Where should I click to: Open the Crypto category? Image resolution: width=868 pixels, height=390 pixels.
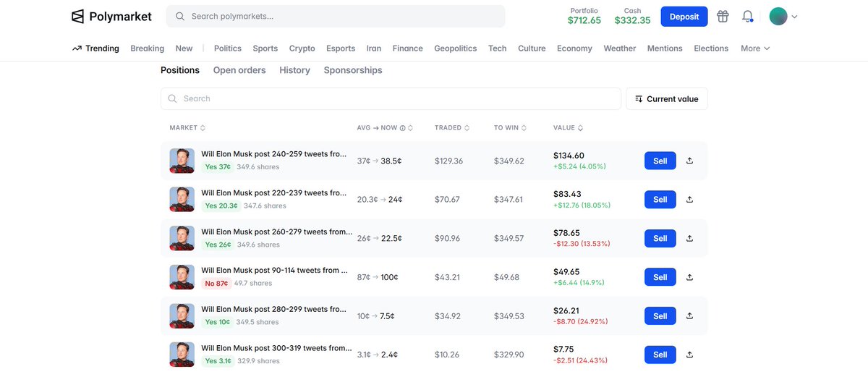pyautogui.click(x=302, y=48)
